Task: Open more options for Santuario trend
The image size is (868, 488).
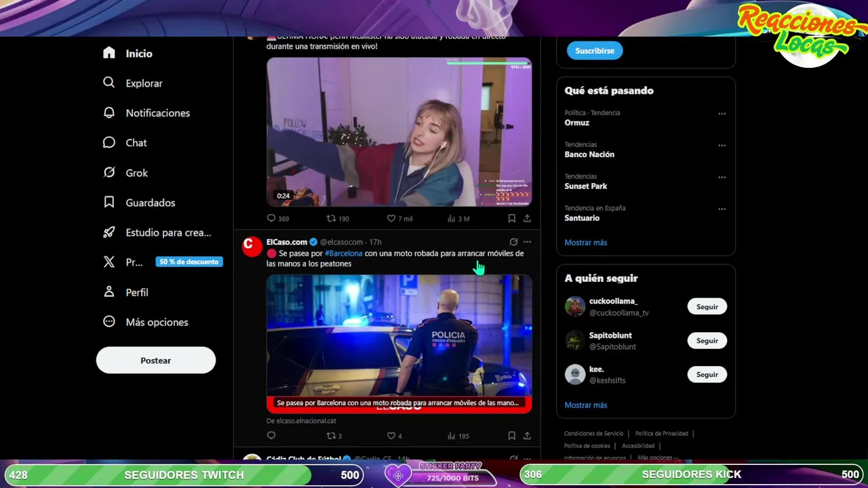Action: [x=722, y=209]
